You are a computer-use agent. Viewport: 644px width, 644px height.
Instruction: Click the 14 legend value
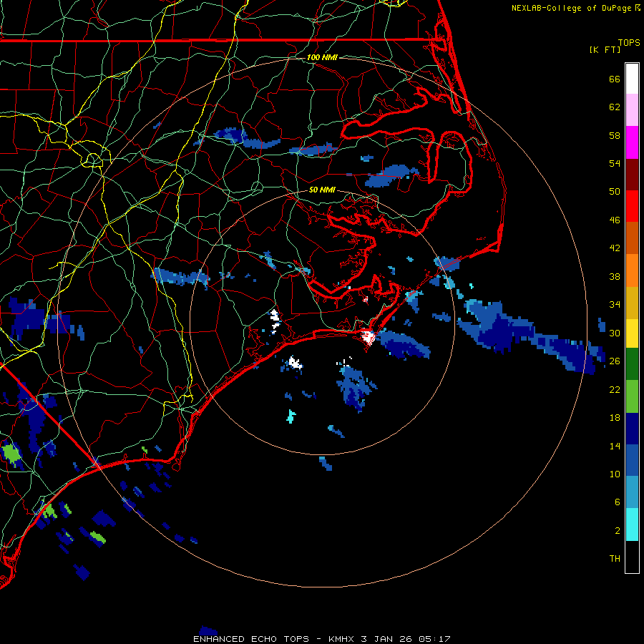615,446
